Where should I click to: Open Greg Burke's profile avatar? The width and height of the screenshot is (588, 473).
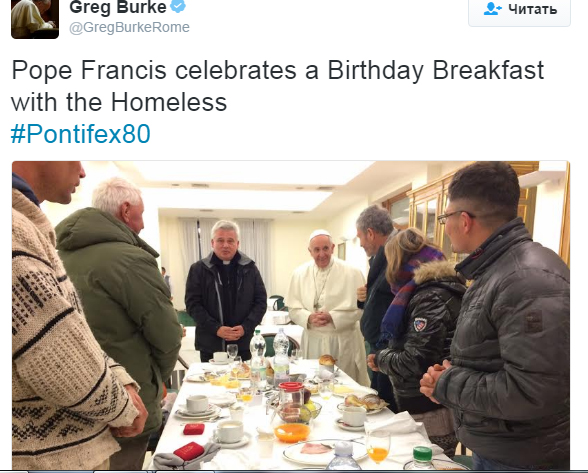(x=35, y=19)
